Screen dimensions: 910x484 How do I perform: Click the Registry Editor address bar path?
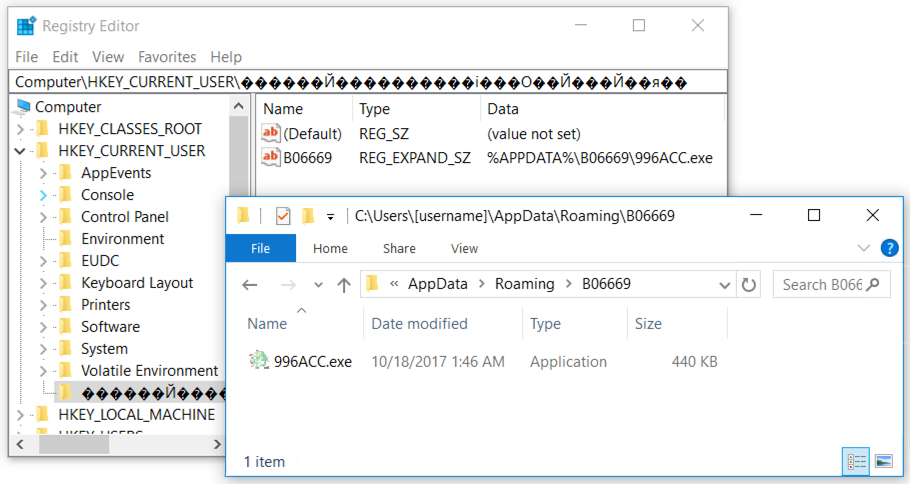(368, 82)
